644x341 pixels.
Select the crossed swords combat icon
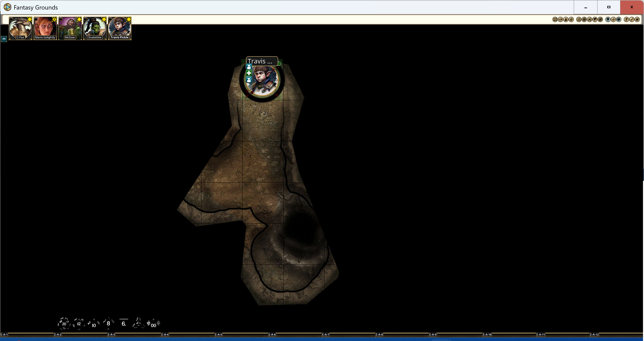590,19
